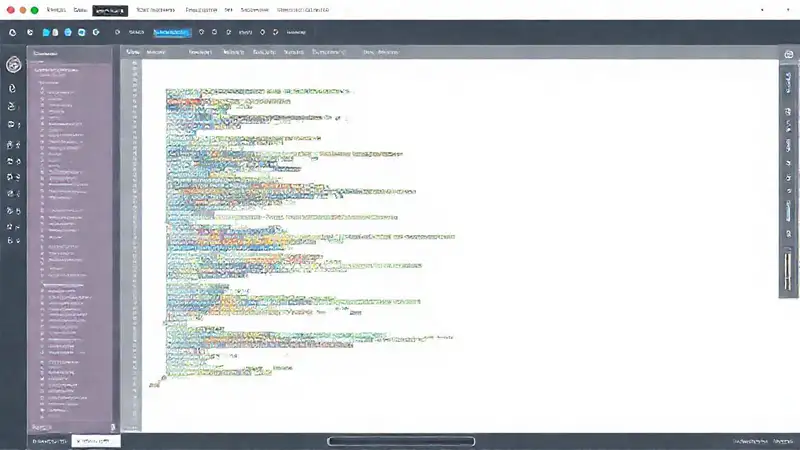Toggle the first checkbox in the sidebar tree
Screen dimensions: 800x450
point(42,89)
